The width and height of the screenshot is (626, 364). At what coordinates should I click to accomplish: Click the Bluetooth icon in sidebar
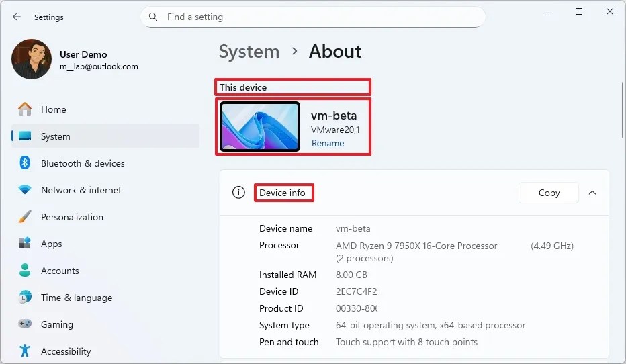25,163
